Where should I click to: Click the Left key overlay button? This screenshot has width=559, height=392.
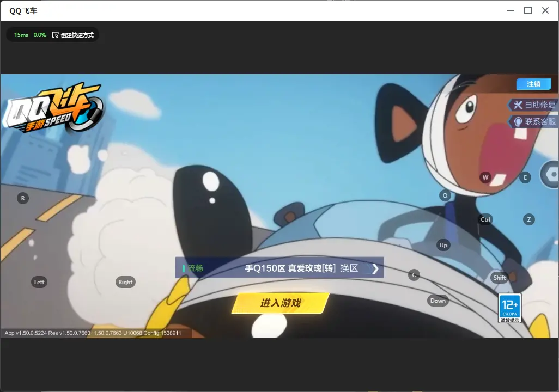tap(39, 282)
